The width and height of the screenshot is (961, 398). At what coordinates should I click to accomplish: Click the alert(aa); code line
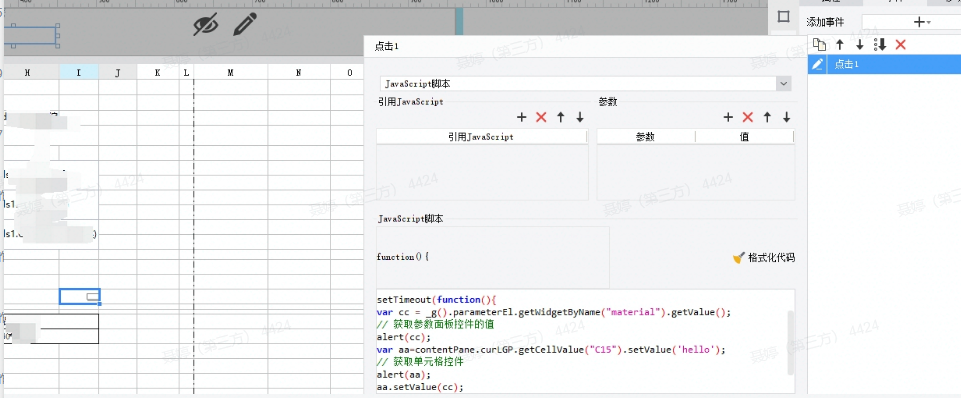pos(404,375)
